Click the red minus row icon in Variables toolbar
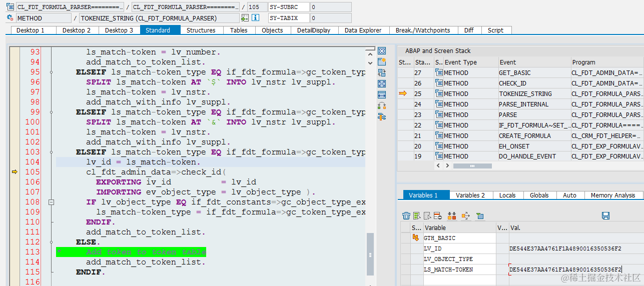 [x=437, y=216]
